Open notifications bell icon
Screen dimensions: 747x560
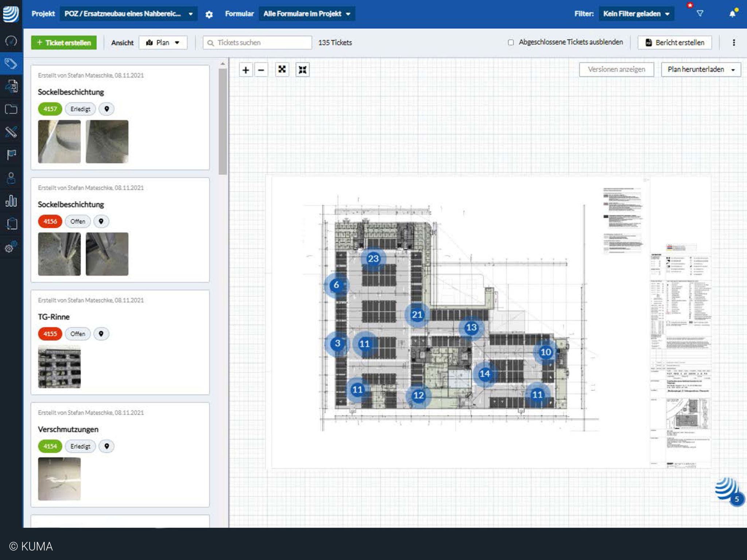click(x=732, y=14)
